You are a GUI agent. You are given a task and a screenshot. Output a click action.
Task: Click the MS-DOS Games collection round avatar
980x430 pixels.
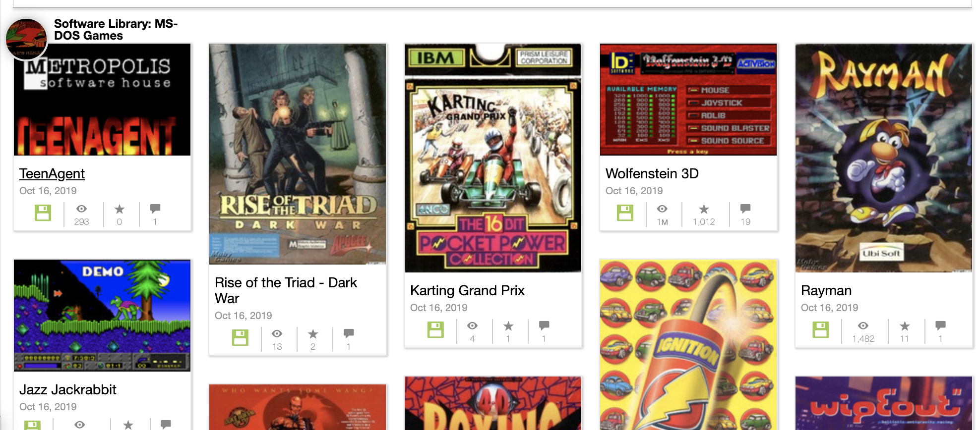26,39
